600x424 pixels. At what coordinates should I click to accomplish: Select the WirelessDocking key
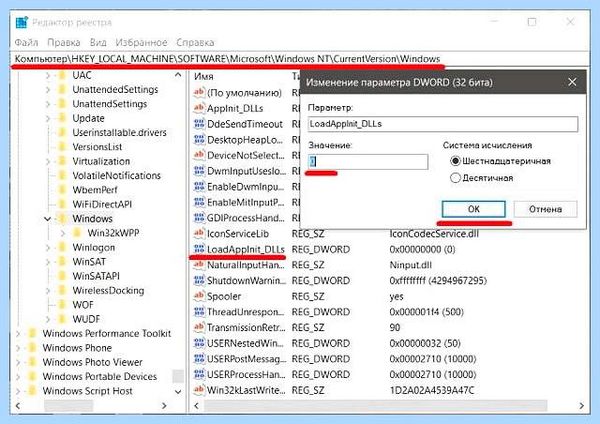108,290
